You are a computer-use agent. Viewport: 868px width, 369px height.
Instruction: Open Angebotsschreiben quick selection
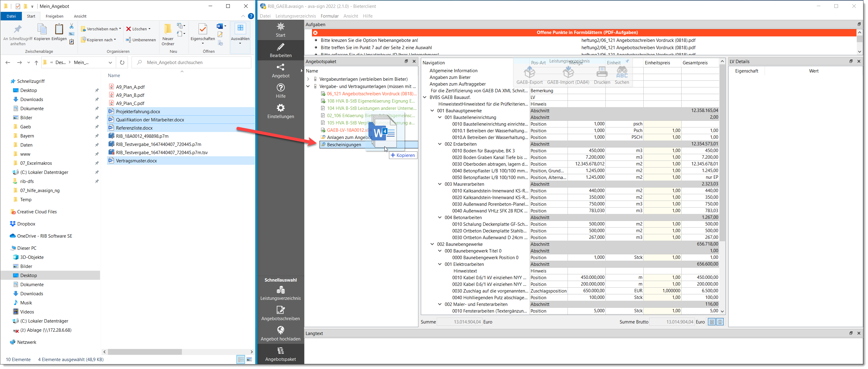pos(280,313)
